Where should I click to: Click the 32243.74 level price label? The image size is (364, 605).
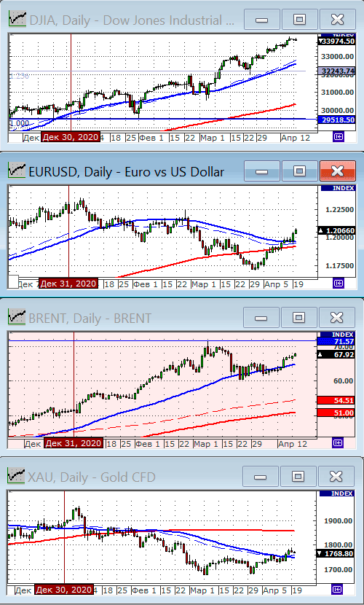[336, 71]
